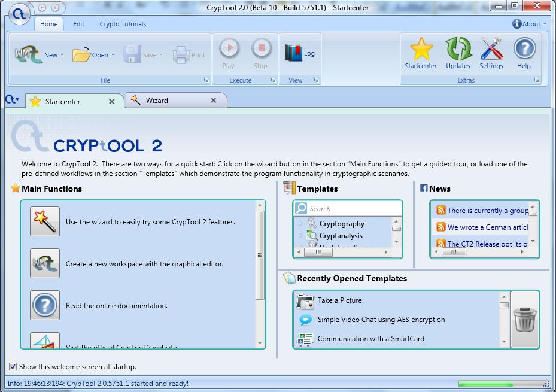
Task: Open the About dropdown arrow
Action: tap(545, 24)
